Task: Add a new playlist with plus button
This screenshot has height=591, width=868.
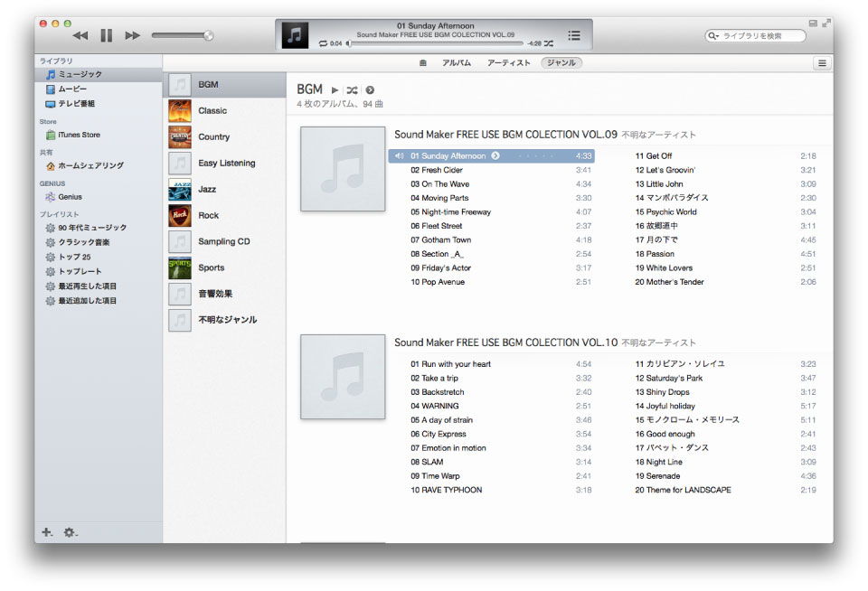Action: pos(47,532)
